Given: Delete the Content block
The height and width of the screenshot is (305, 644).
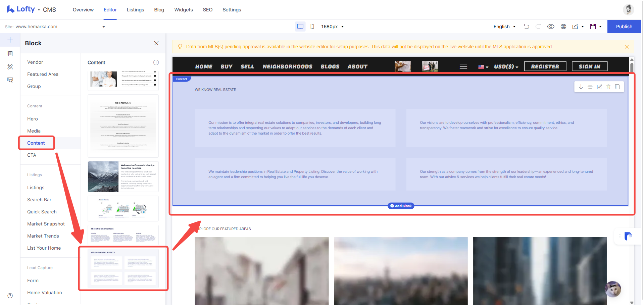Looking at the screenshot, I should tap(608, 87).
